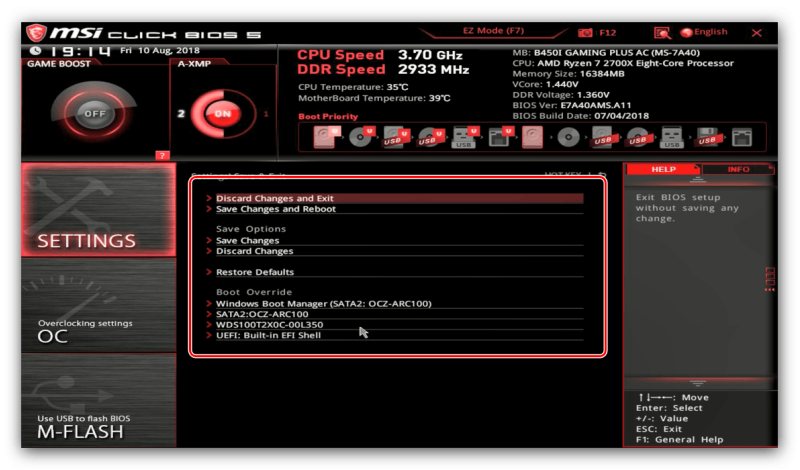Take a screenshot with the F12 camera icon

585,33
